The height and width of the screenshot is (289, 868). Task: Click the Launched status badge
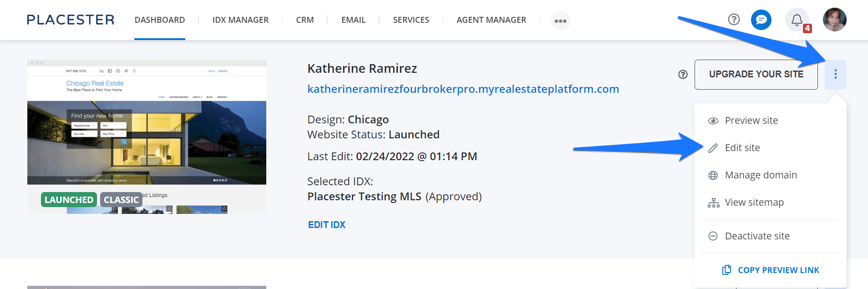click(69, 200)
